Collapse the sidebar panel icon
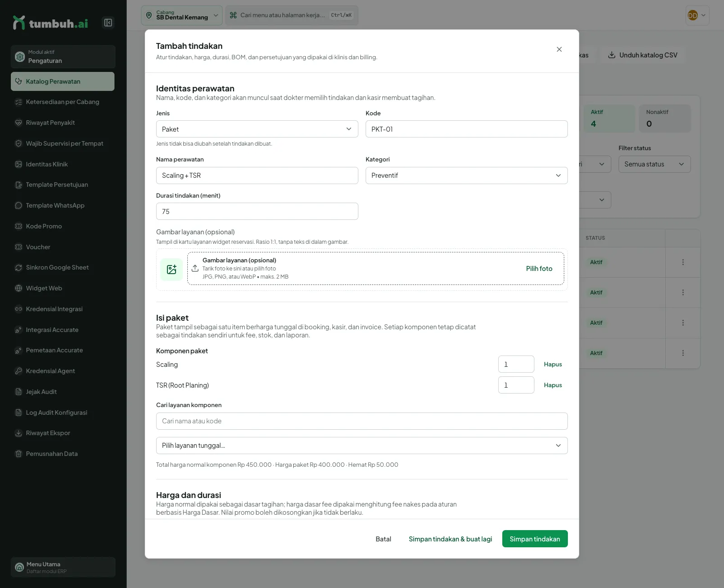Viewport: 724px width, 588px height. (x=108, y=23)
